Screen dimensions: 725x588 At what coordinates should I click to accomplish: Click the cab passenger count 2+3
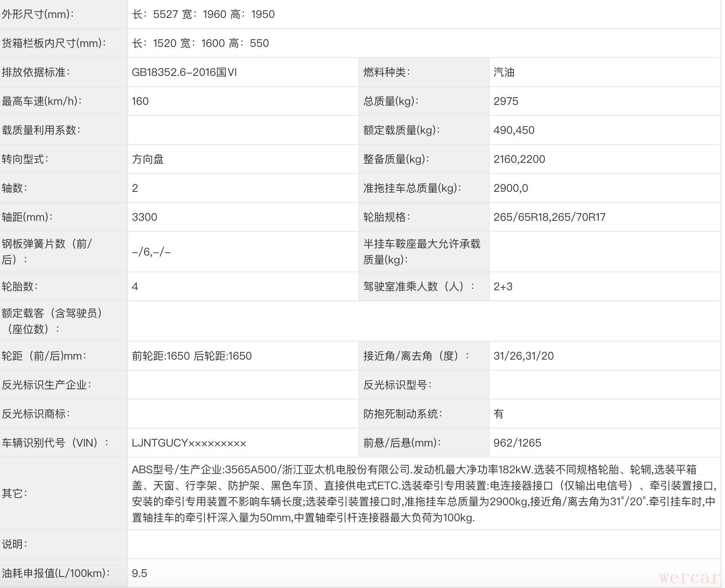point(503,287)
